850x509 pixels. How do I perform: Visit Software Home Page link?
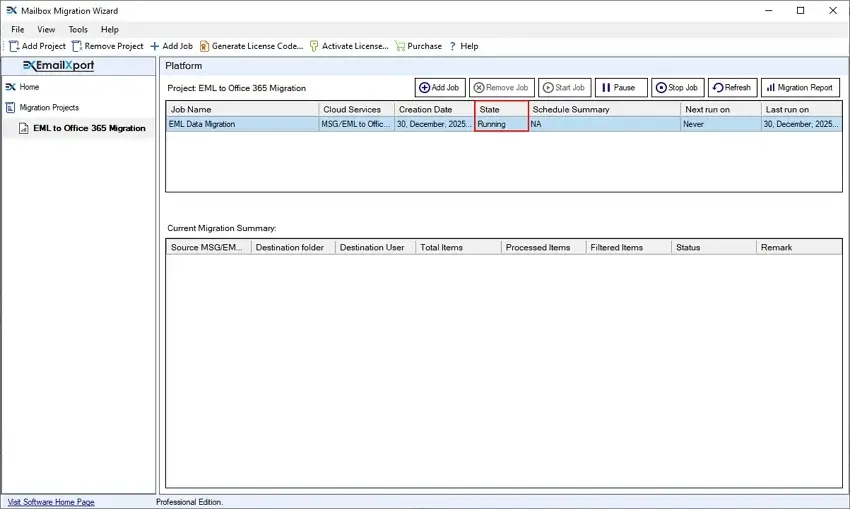tap(51, 502)
